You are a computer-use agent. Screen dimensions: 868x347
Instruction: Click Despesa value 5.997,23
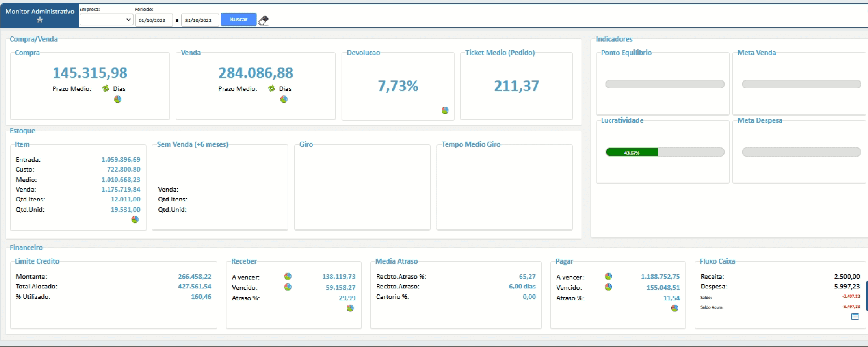tap(847, 286)
